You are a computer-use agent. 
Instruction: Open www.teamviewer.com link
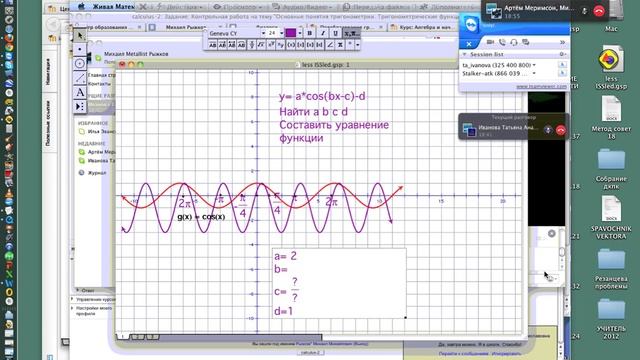(541, 87)
